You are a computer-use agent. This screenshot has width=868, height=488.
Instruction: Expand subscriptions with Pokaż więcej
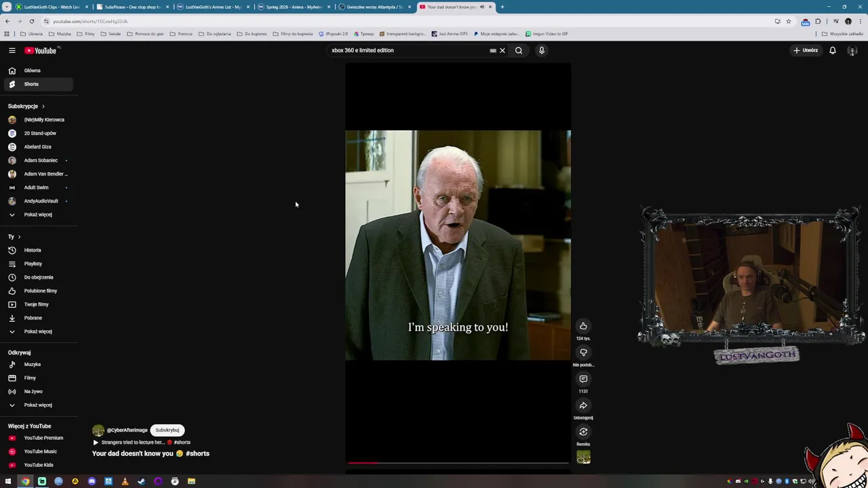click(x=39, y=214)
